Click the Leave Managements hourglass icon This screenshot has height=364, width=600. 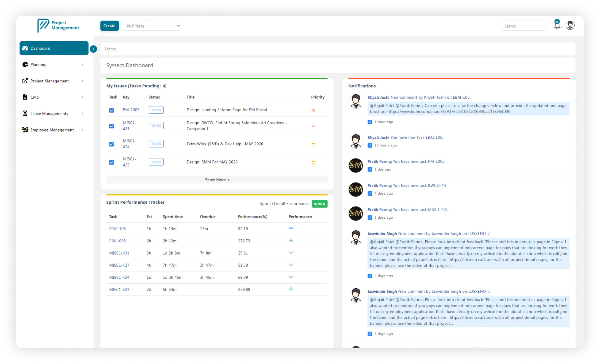(25, 113)
